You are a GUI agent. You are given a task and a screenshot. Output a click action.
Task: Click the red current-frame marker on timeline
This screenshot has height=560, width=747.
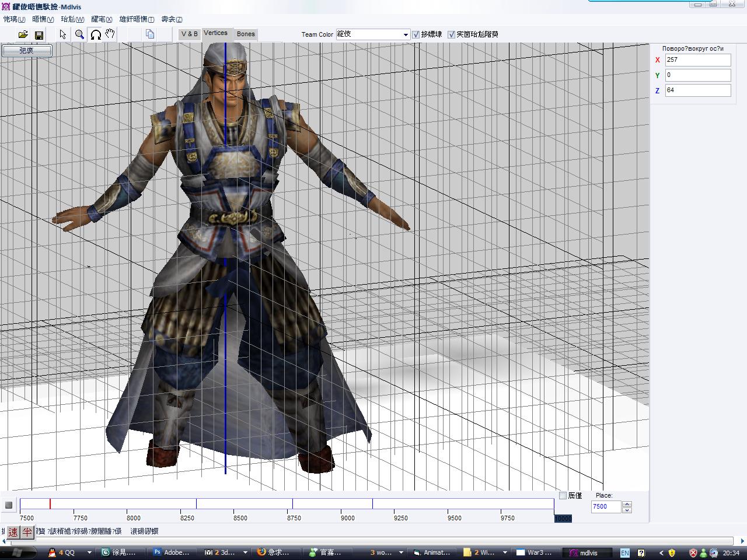[50, 504]
